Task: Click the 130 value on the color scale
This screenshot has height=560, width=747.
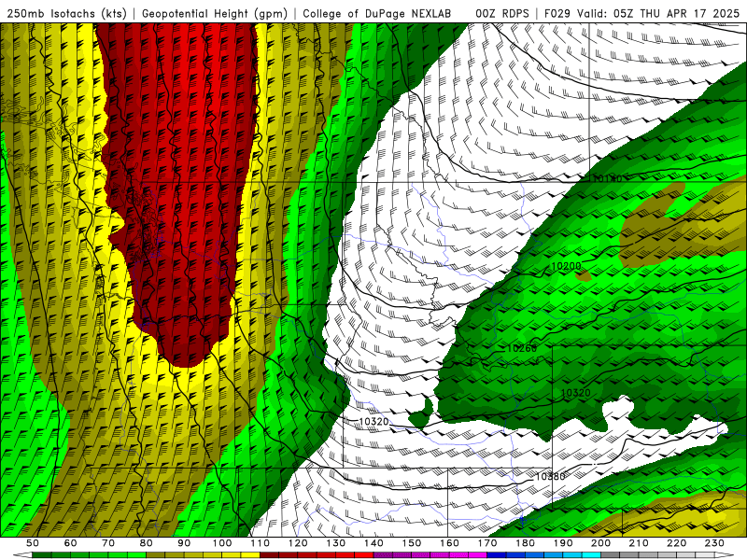Action: click(336, 543)
